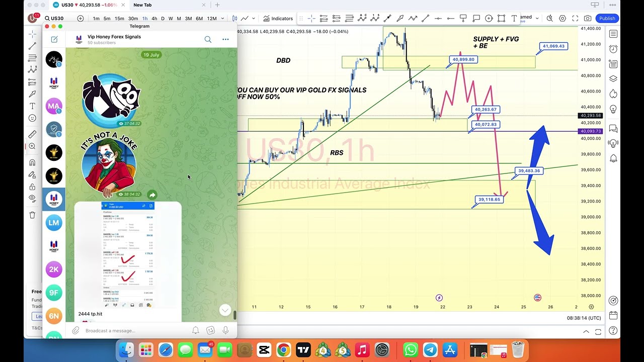
Task: Open the trade screenshot image in Telegram
Action: [x=128, y=255]
